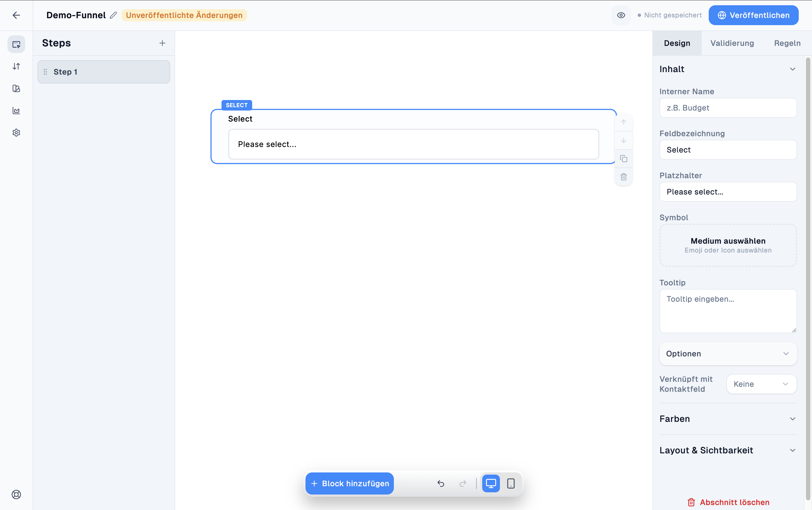Focus the Platzhalter input field
The height and width of the screenshot is (510, 812).
coord(728,192)
